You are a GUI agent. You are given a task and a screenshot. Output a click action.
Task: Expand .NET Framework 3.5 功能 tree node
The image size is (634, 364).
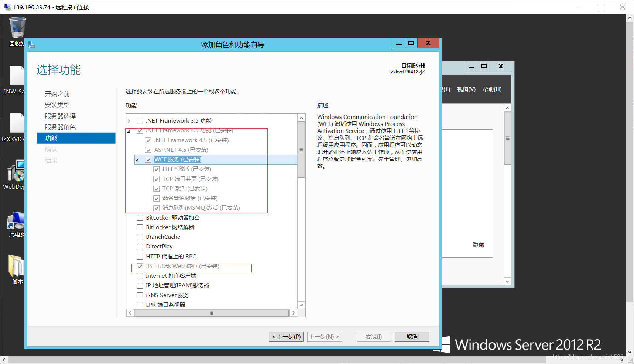pos(129,121)
